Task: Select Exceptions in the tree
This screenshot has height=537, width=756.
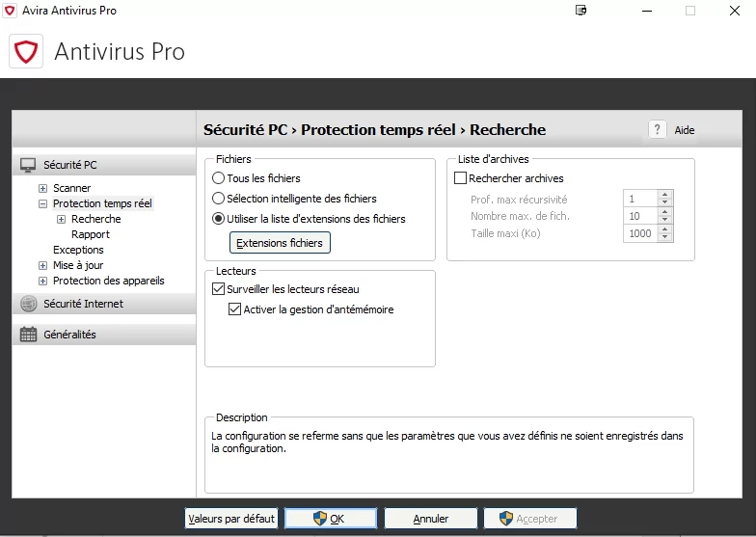Action: 78,250
